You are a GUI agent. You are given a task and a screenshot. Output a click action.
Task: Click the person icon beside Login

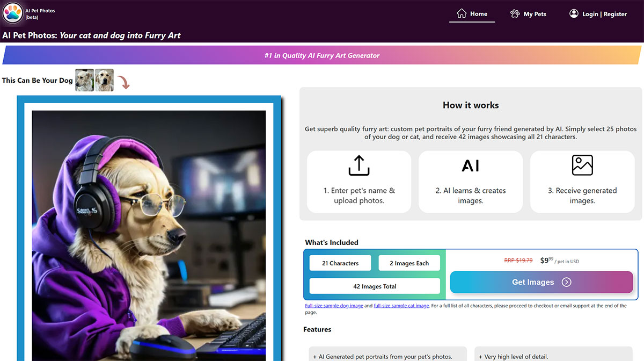click(x=573, y=13)
